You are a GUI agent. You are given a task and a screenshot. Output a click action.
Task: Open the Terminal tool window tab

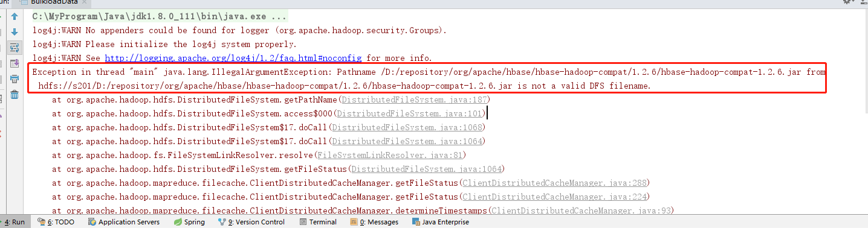[x=317, y=222]
